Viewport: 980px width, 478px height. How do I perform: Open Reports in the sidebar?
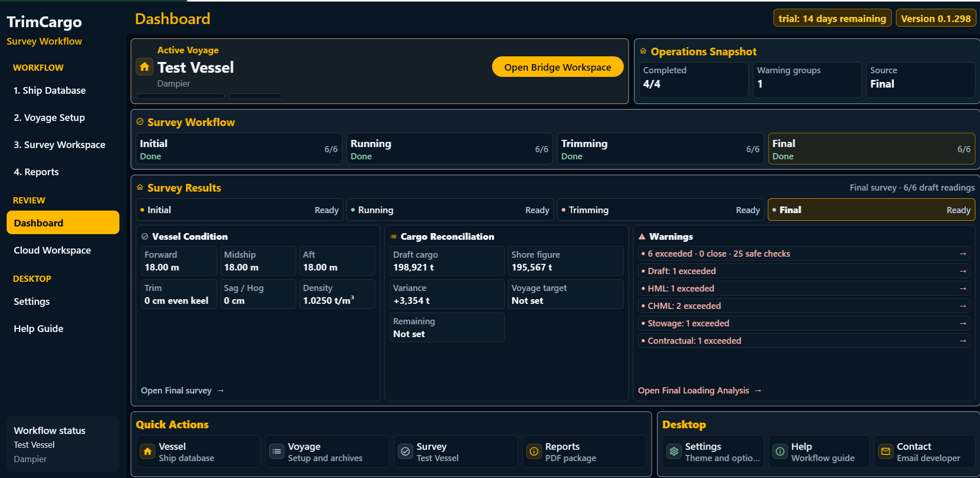point(63,172)
